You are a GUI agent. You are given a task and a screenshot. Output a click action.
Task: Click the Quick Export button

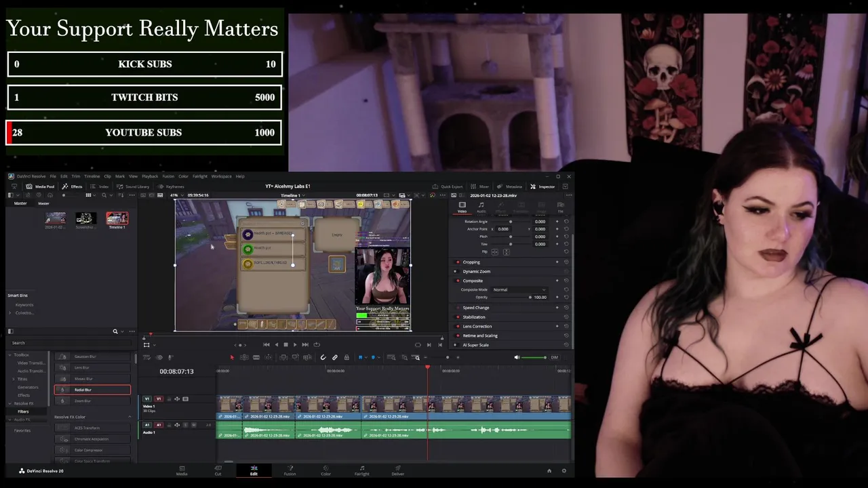[x=448, y=186]
